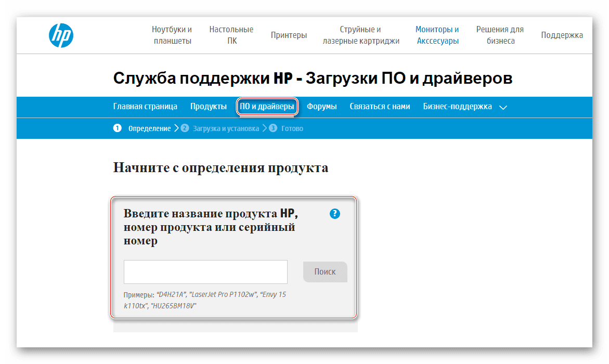Click step 2 circle icon before Загрузка и установка
The width and height of the screenshot is (609, 364).
[185, 128]
